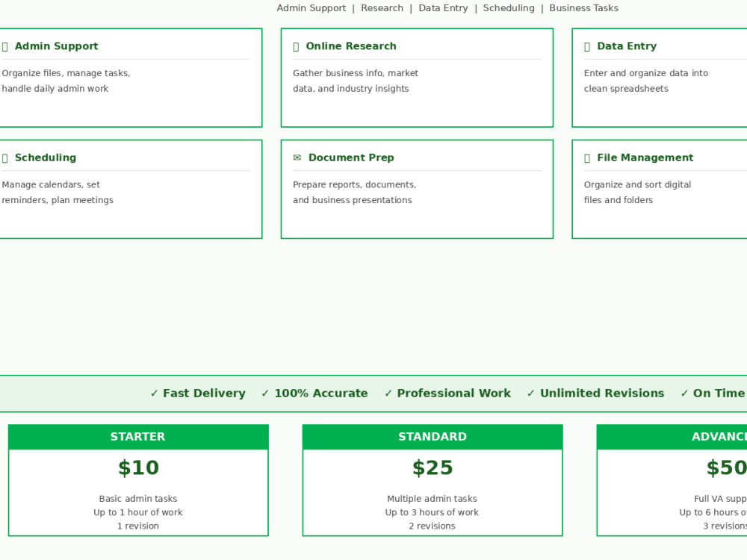Click the '100% Accurate' label
This screenshot has width=747, height=560.
click(x=321, y=393)
